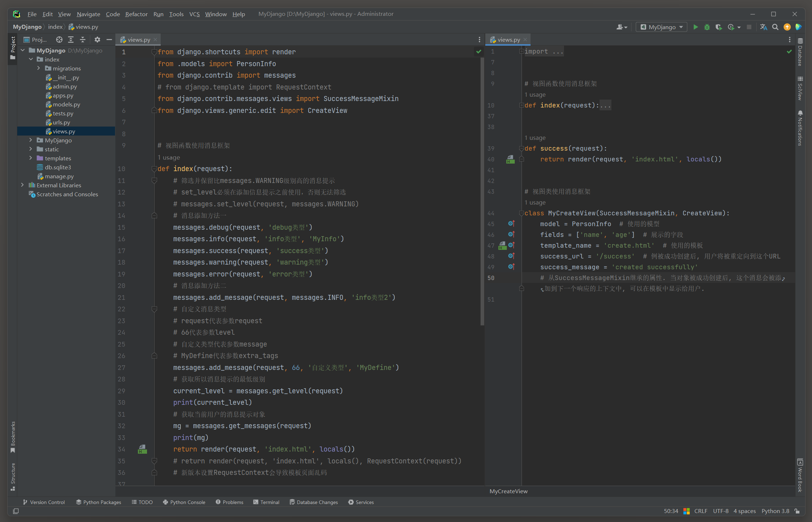Collapse the MyDjango root project node
This screenshot has width=812, height=522.
[23, 50]
